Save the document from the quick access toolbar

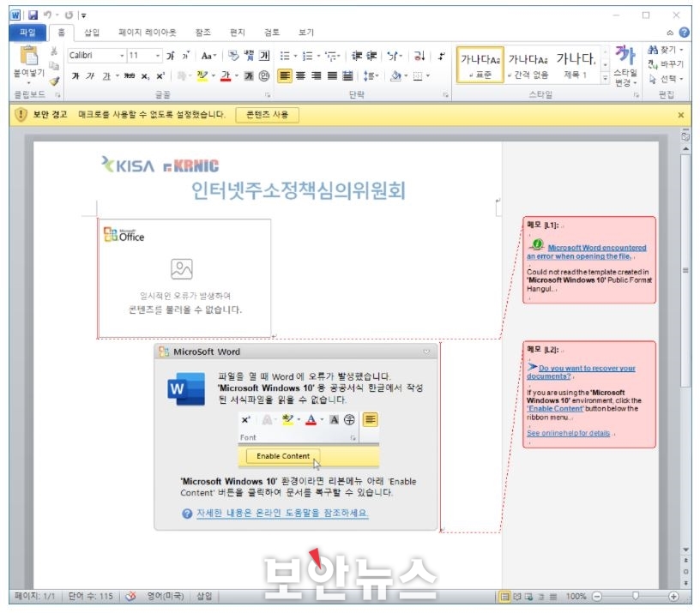tap(33, 15)
